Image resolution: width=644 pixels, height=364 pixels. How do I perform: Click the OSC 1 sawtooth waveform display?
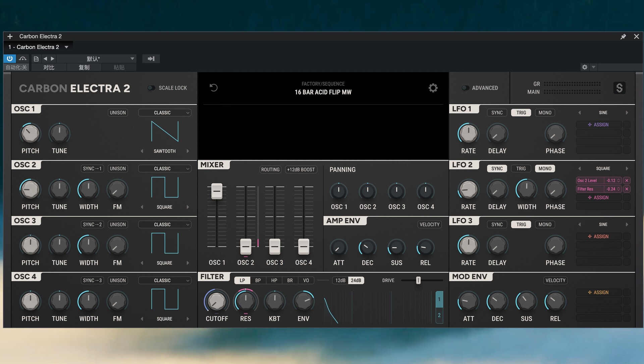(x=165, y=131)
